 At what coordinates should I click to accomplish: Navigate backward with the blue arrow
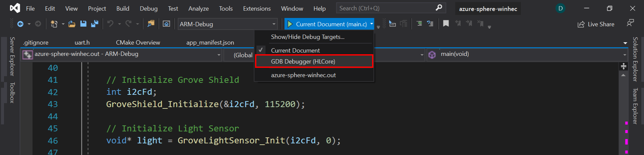click(x=20, y=24)
